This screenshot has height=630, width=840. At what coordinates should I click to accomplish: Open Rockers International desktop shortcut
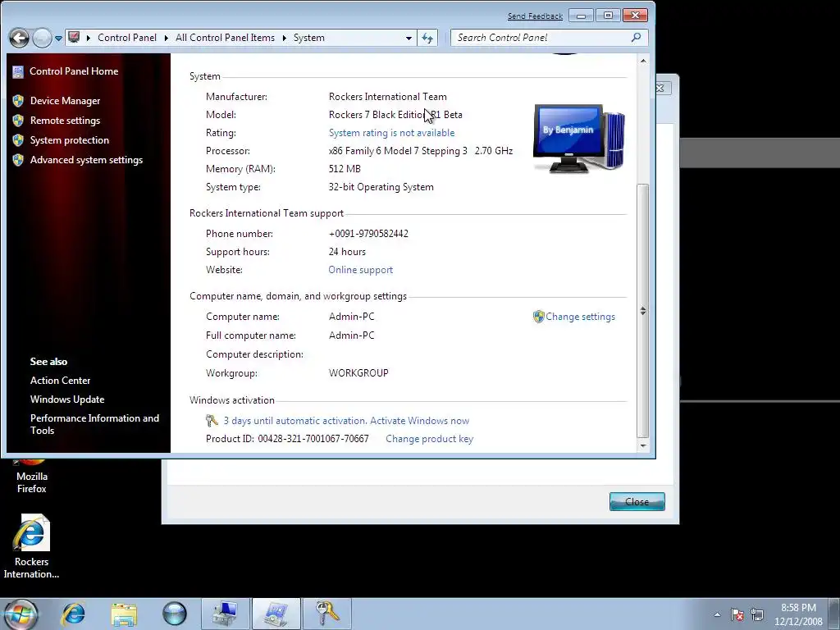coord(32,546)
